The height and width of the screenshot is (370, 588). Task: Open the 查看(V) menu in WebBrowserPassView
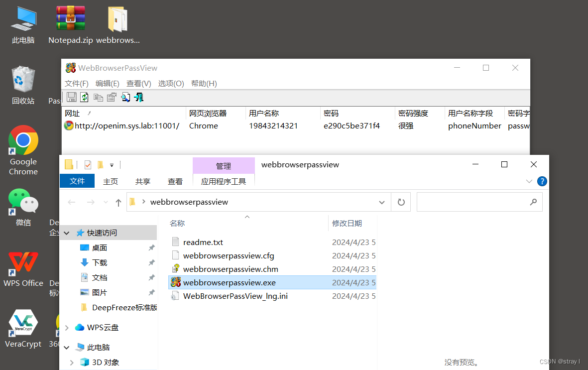tap(139, 83)
